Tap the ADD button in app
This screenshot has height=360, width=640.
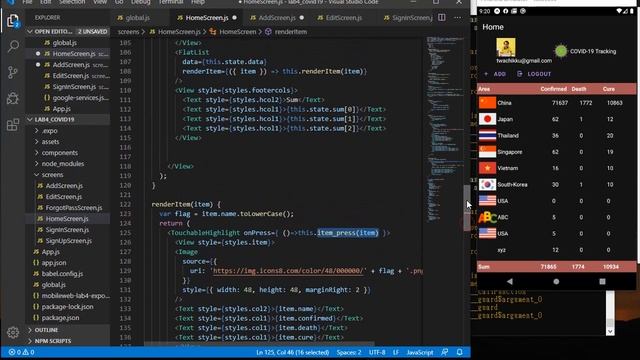pos(495,74)
